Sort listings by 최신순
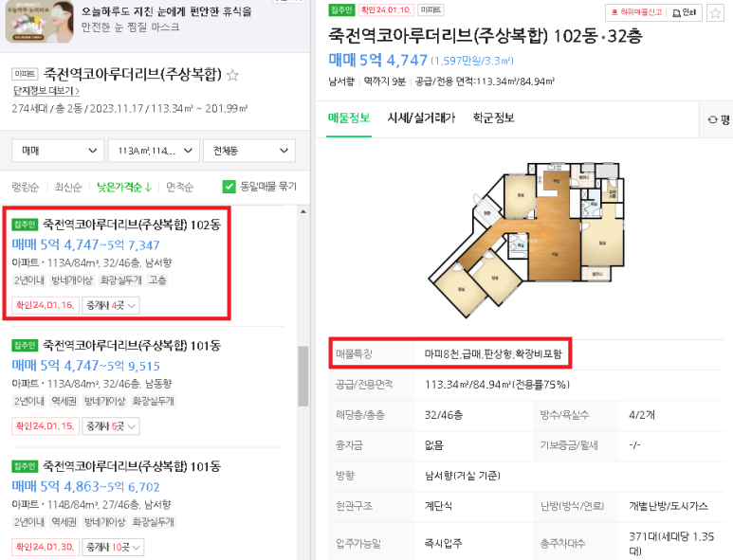 pyautogui.click(x=67, y=188)
